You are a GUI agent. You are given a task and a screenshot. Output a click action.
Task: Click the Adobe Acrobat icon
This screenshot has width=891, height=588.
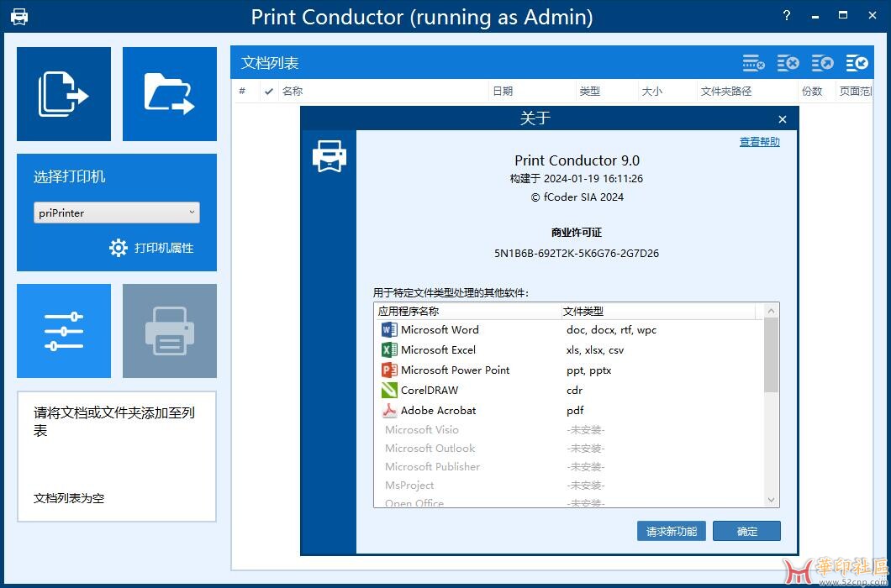[x=389, y=410]
